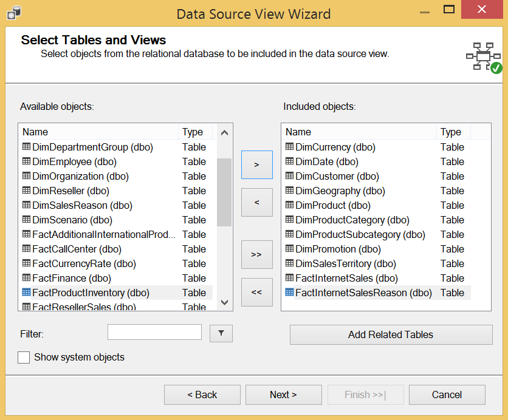The image size is (508, 420).
Task: Click Next to continue the wizard
Action: click(x=283, y=395)
